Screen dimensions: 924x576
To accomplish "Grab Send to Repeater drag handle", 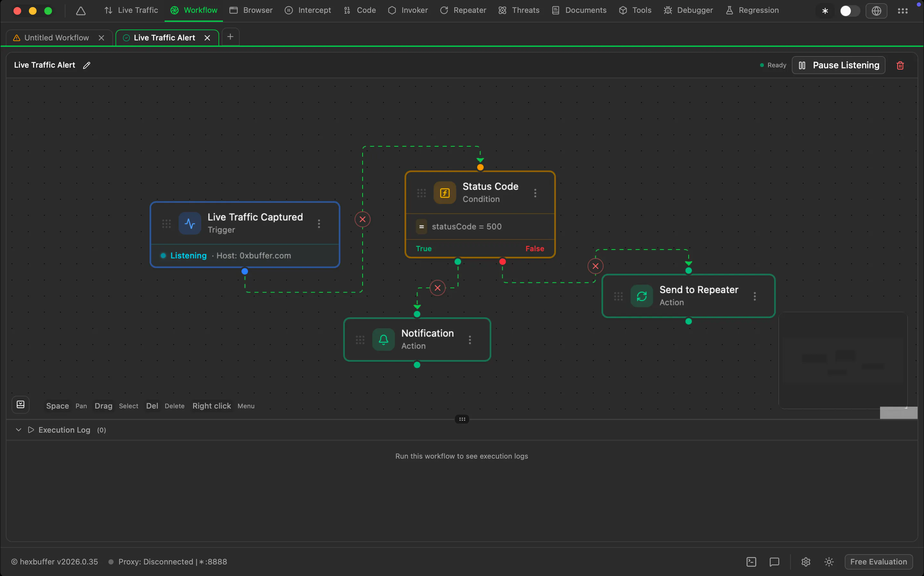I will coord(619,296).
